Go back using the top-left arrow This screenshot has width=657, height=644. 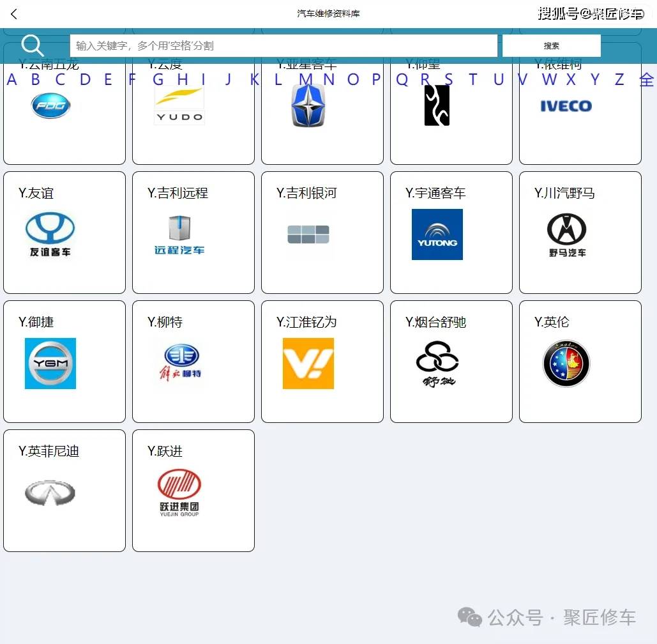[x=14, y=14]
